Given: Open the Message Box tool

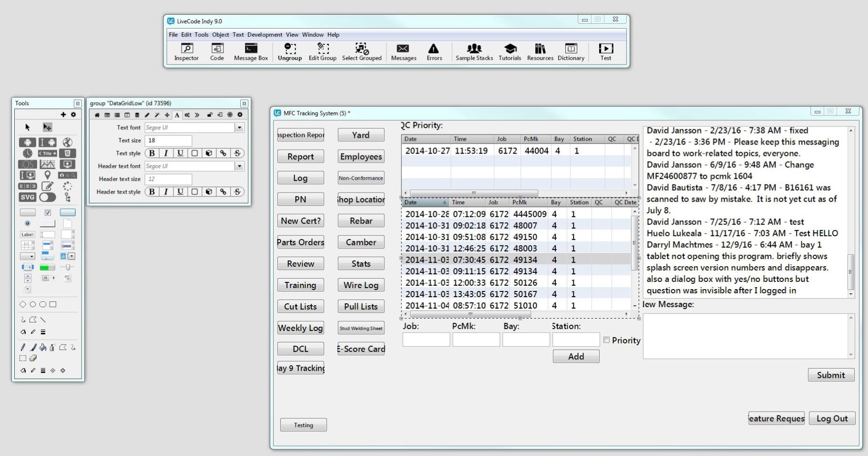Looking at the screenshot, I should [x=251, y=52].
